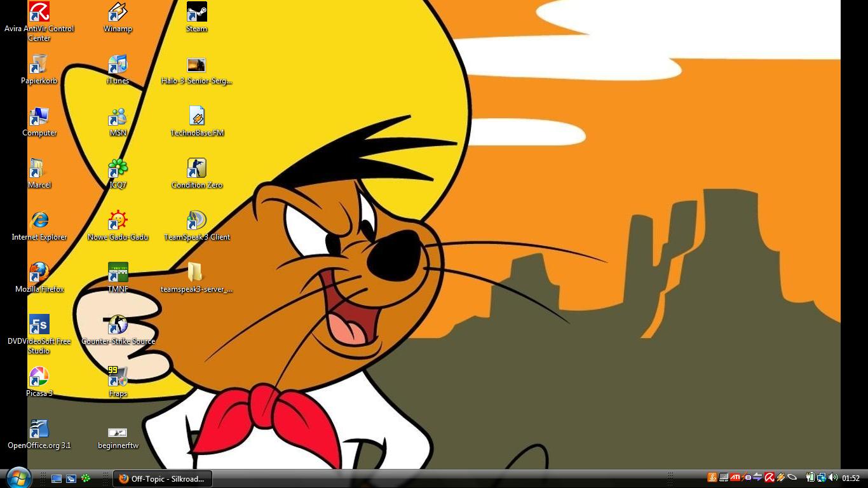The image size is (868, 488).
Task: Select the teamspeak3-server folder
Action: pyautogui.click(x=196, y=273)
